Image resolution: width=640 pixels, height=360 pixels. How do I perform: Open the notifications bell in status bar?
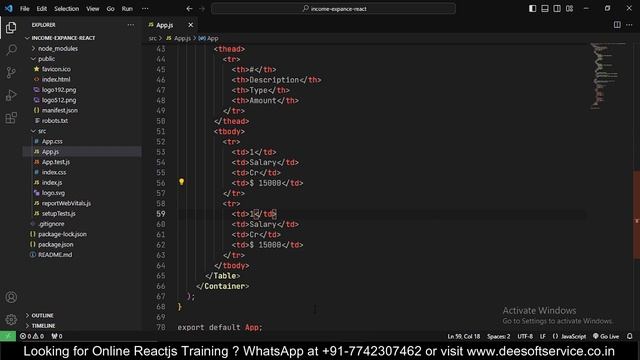(x=629, y=336)
